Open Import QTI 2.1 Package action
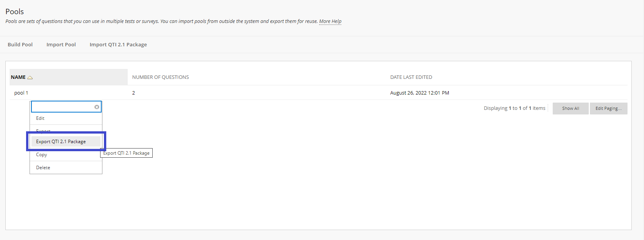 pos(118,45)
